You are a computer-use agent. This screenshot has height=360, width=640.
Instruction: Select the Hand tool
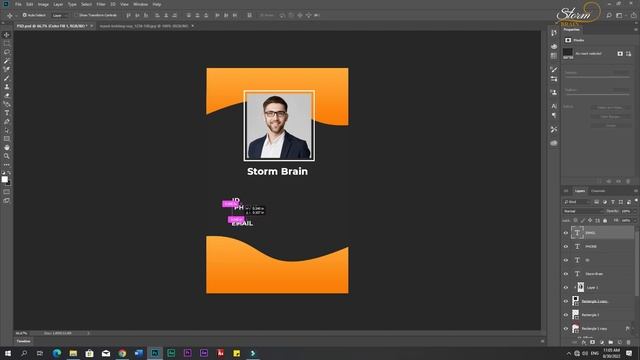point(7,147)
